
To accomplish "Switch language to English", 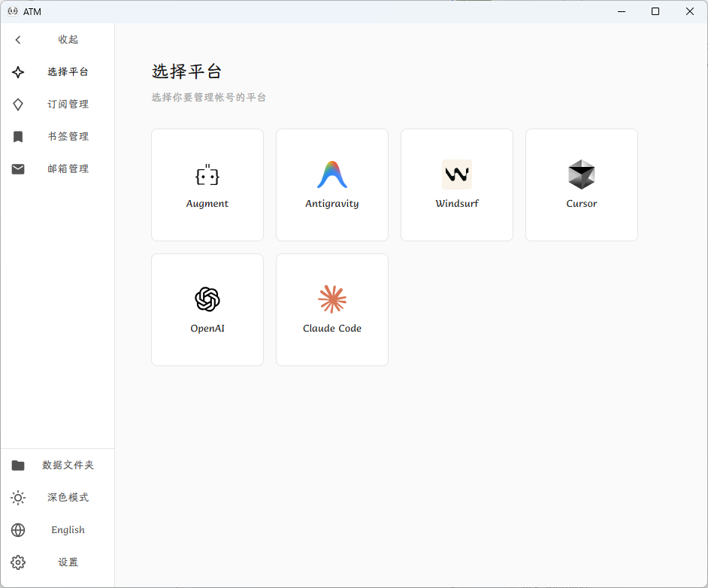I will [68, 530].
